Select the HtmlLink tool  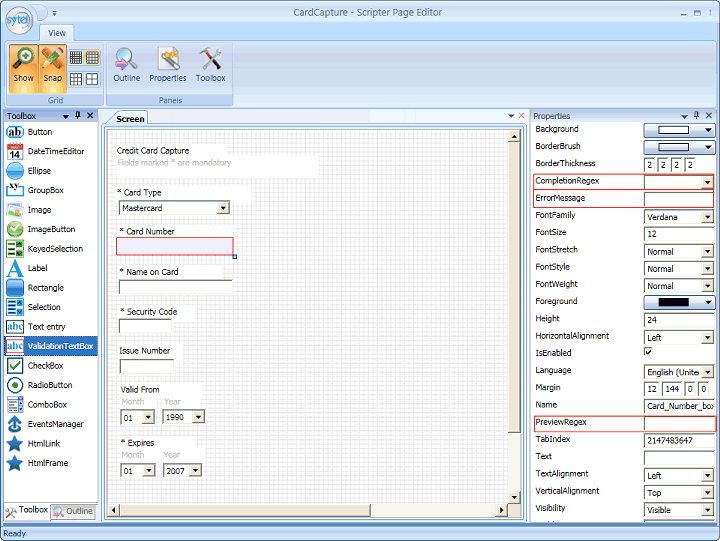[x=51, y=444]
